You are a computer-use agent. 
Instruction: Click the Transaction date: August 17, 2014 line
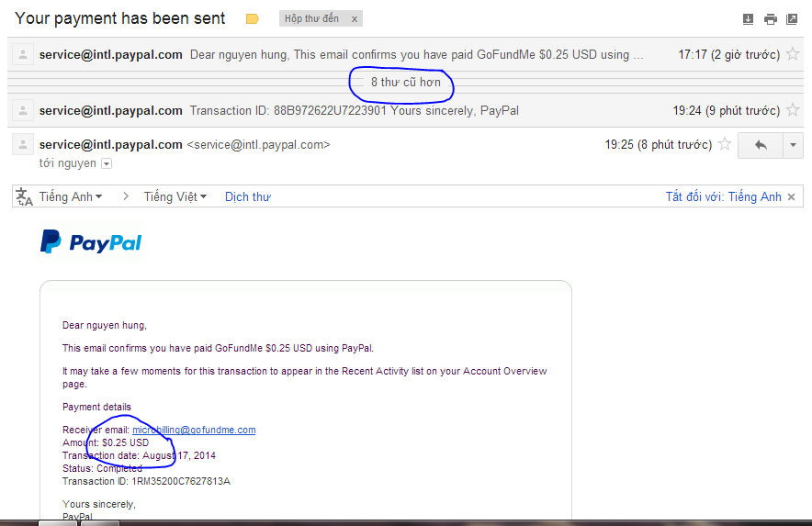[140, 455]
